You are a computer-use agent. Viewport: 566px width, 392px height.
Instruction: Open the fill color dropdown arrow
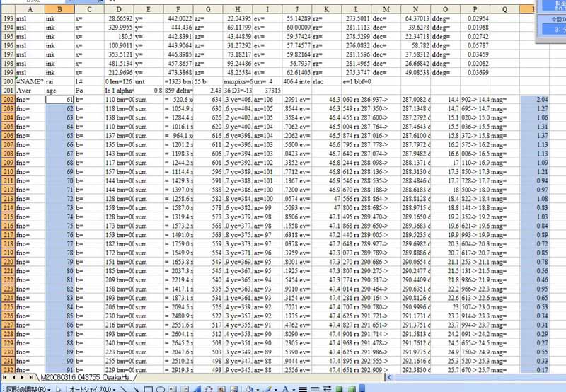point(258,390)
